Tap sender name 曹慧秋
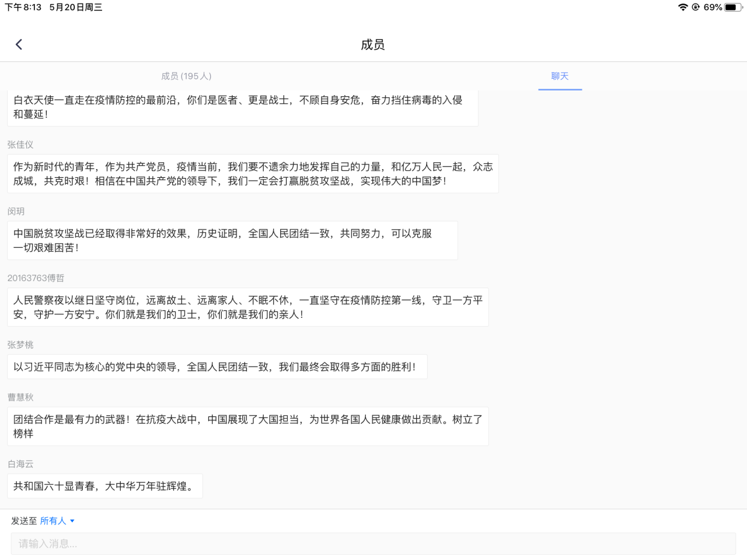The width and height of the screenshot is (747, 560). (x=20, y=397)
